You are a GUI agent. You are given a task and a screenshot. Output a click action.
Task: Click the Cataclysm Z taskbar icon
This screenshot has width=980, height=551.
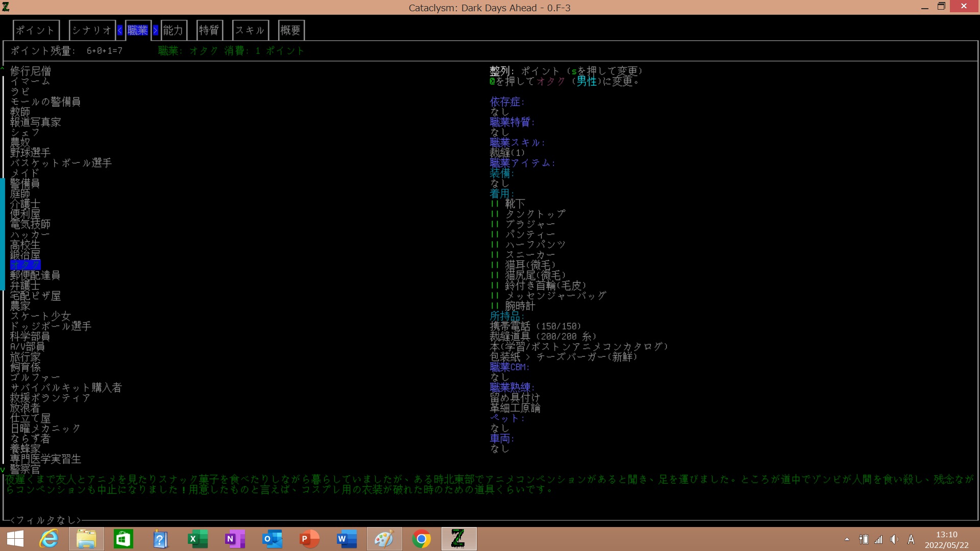[458, 539]
